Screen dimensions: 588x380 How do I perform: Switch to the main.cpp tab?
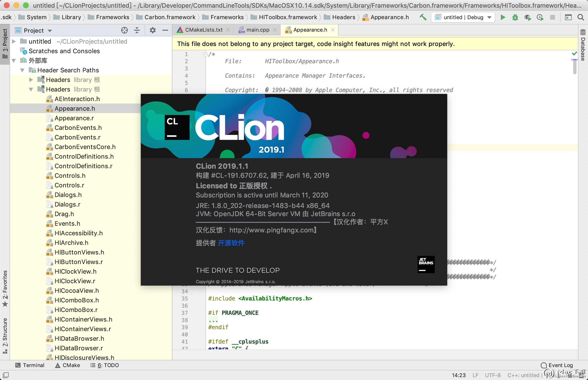258,30
